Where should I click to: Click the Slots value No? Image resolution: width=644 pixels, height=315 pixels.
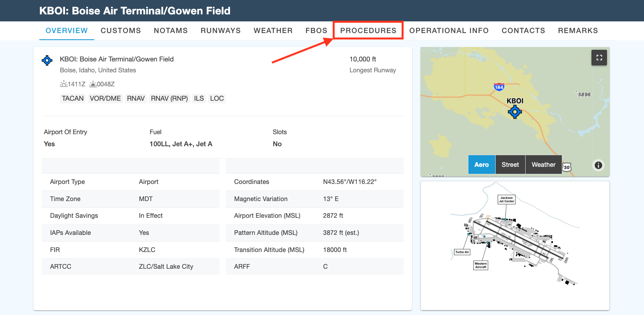point(277,144)
